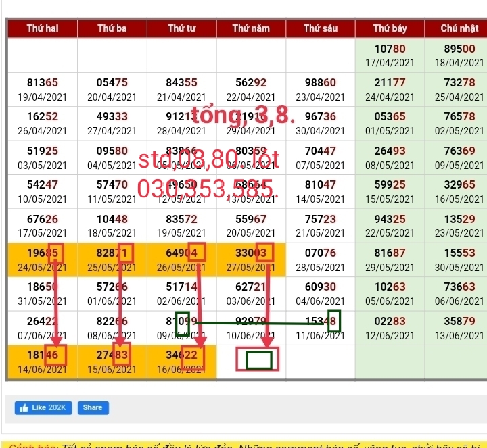Click result 07076 dated 28/05/2021
Viewport: 487px width, 448px height.
[321, 259]
